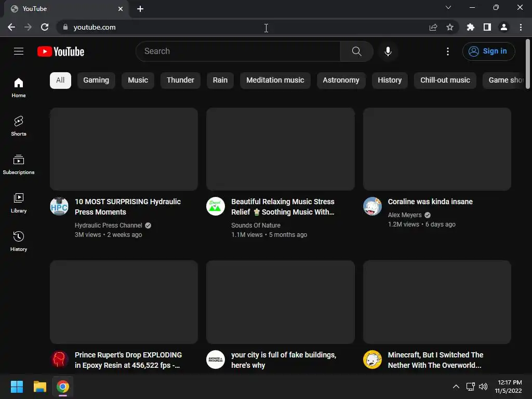Open Alex Meyers channel avatar beside Coraline video
The width and height of the screenshot is (532, 399).
pyautogui.click(x=373, y=206)
